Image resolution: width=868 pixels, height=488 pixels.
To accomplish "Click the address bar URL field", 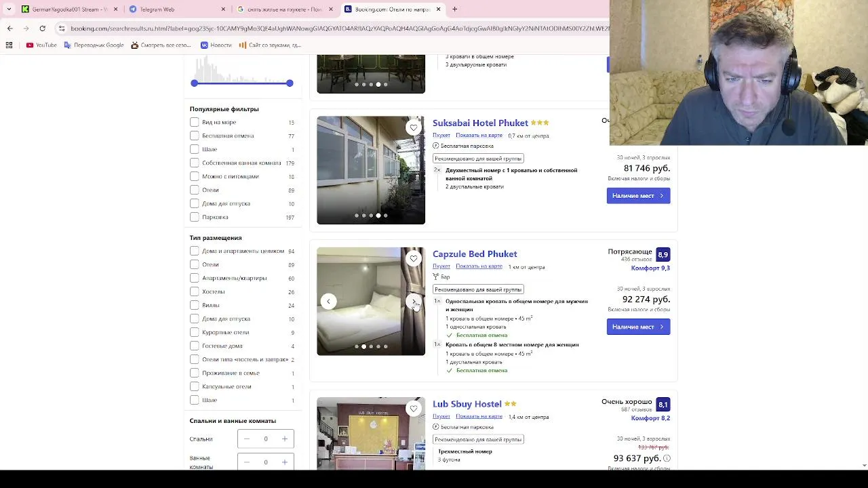I will pos(339,28).
